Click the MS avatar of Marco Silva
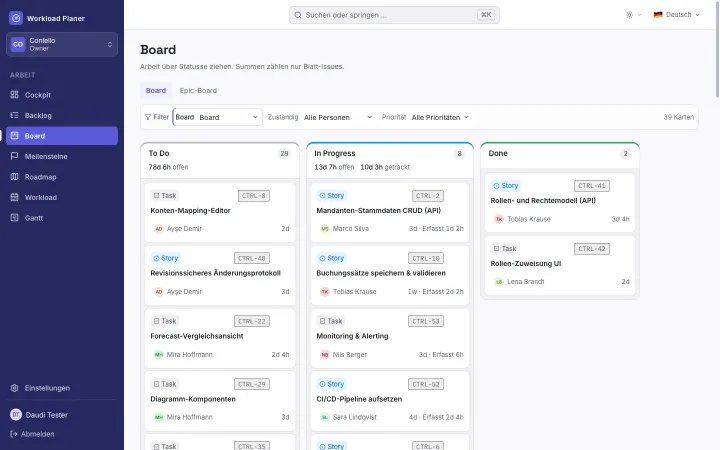Screen dimensions: 720x450 [x=325, y=229]
